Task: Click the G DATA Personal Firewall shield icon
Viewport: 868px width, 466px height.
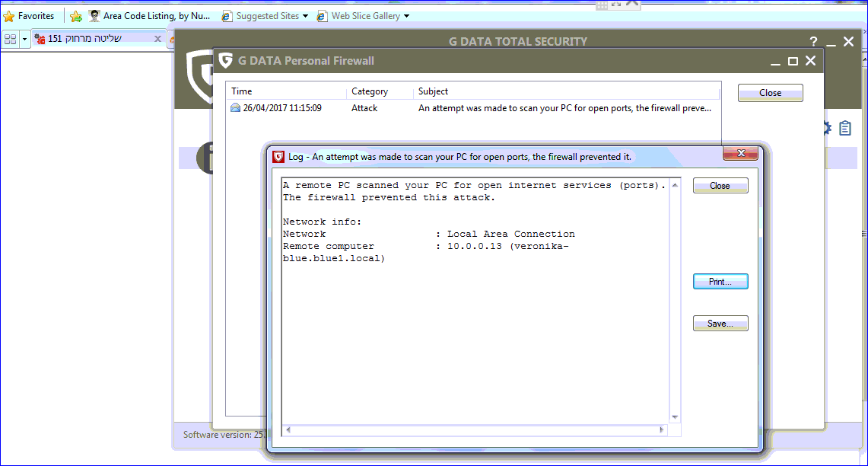Action: (x=225, y=60)
